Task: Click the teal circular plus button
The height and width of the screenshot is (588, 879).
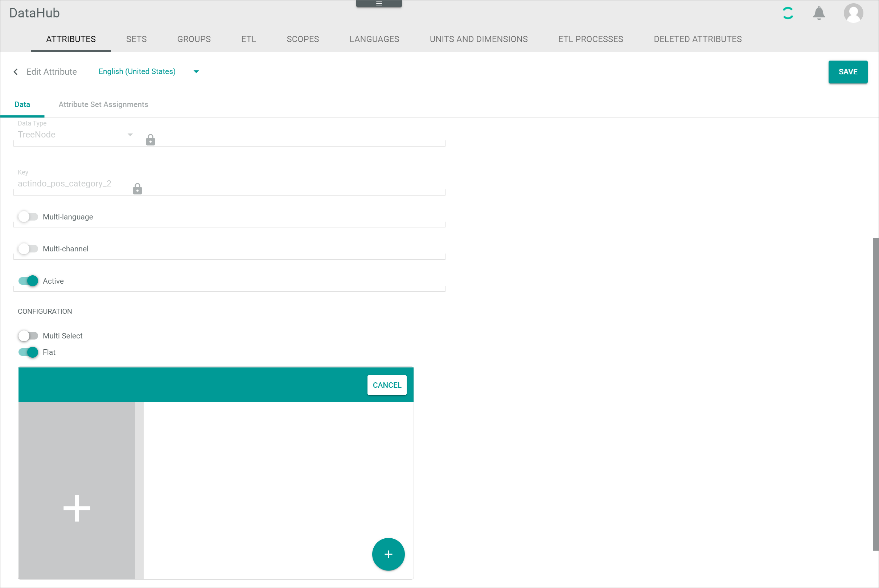Action: (388, 555)
